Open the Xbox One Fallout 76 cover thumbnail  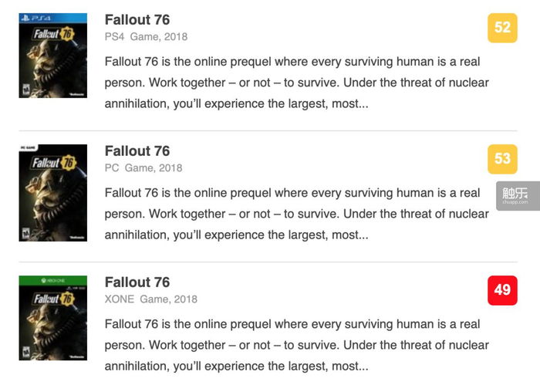coord(52,323)
